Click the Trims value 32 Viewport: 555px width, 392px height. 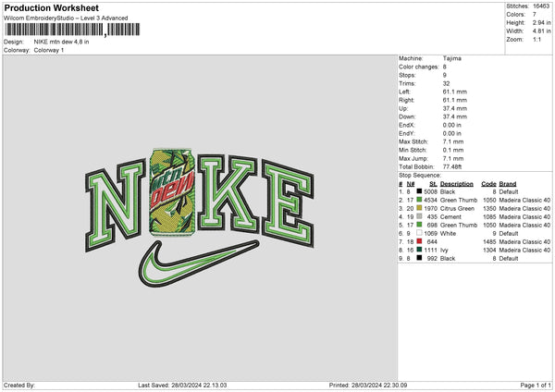446,83
